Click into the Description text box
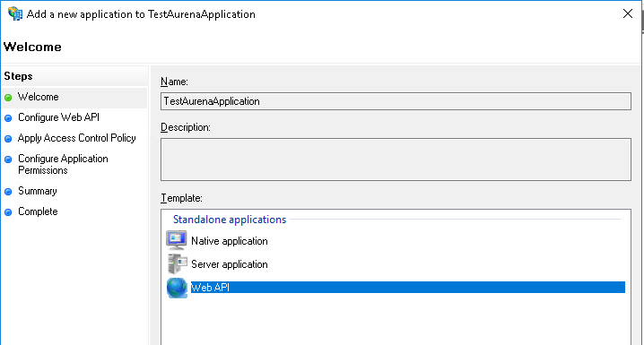 pos(396,160)
